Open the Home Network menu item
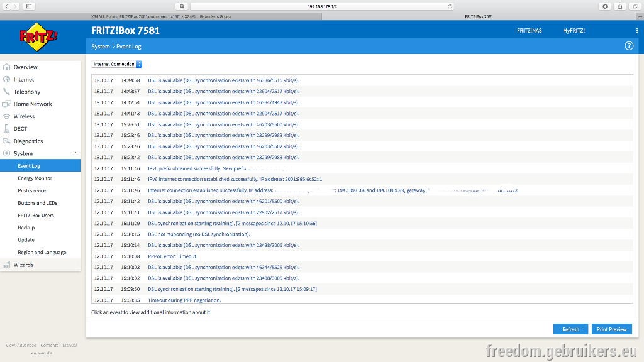This screenshot has width=644, height=362. point(33,104)
